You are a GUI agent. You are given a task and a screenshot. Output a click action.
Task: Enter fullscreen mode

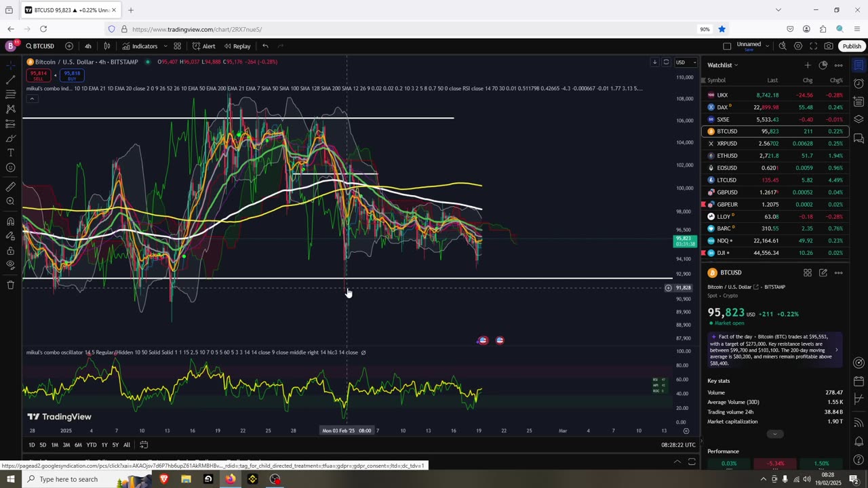point(813,46)
